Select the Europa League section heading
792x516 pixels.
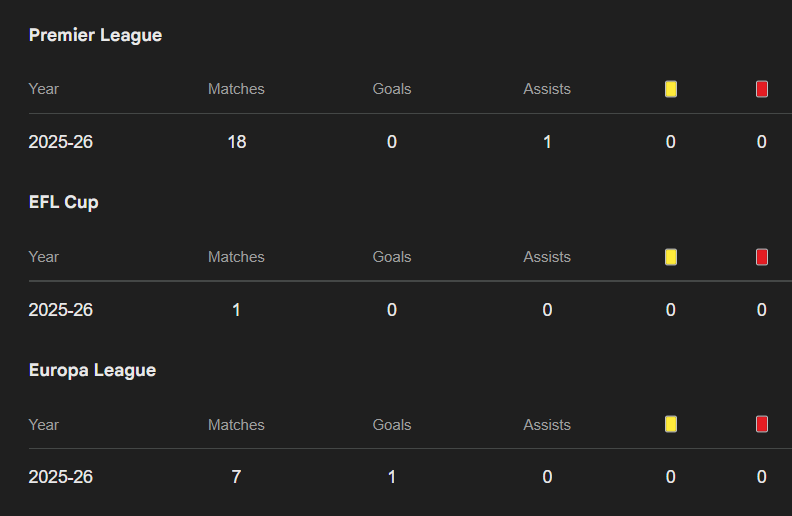point(92,370)
